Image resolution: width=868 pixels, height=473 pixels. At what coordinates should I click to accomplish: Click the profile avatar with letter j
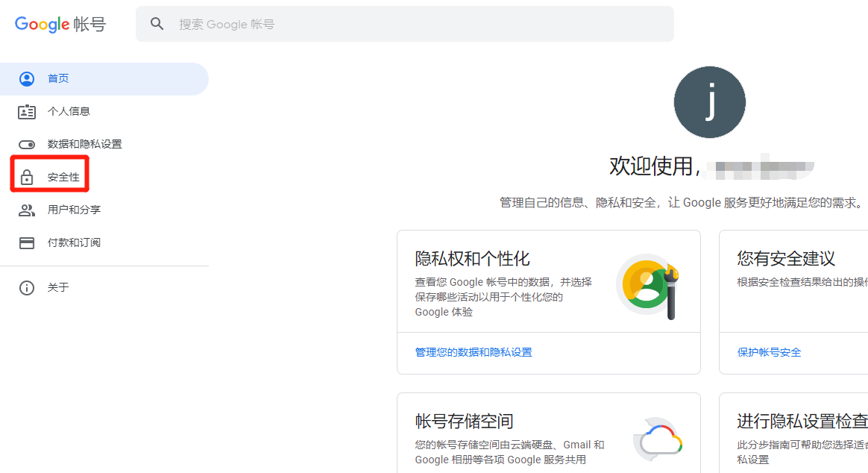tap(710, 102)
